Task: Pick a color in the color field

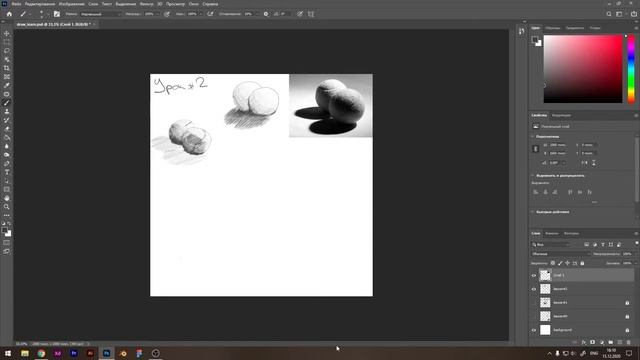Action: pos(583,69)
